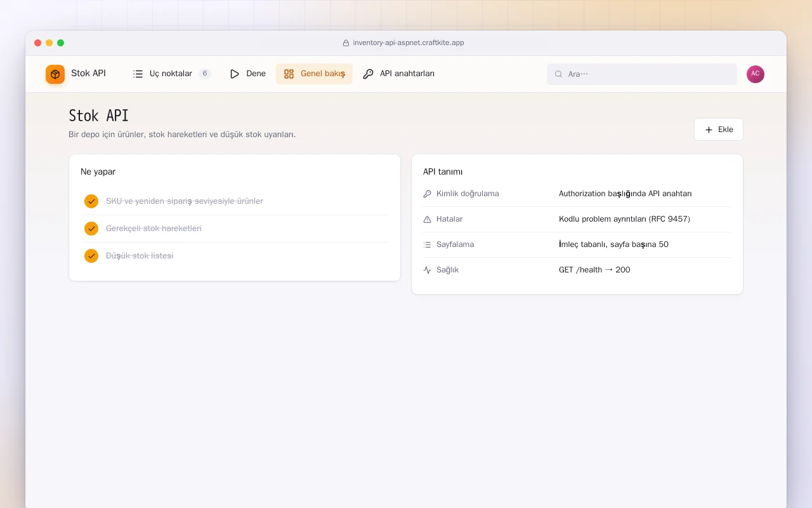Open the AC user avatar
Viewport: 812px width, 508px height.
tap(756, 74)
